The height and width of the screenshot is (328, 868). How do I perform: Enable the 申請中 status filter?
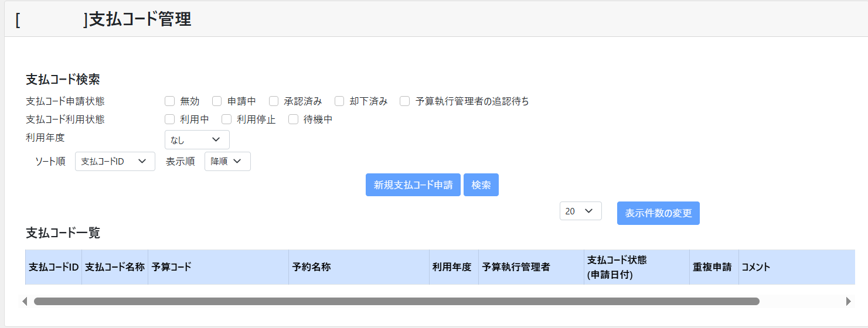tap(217, 101)
